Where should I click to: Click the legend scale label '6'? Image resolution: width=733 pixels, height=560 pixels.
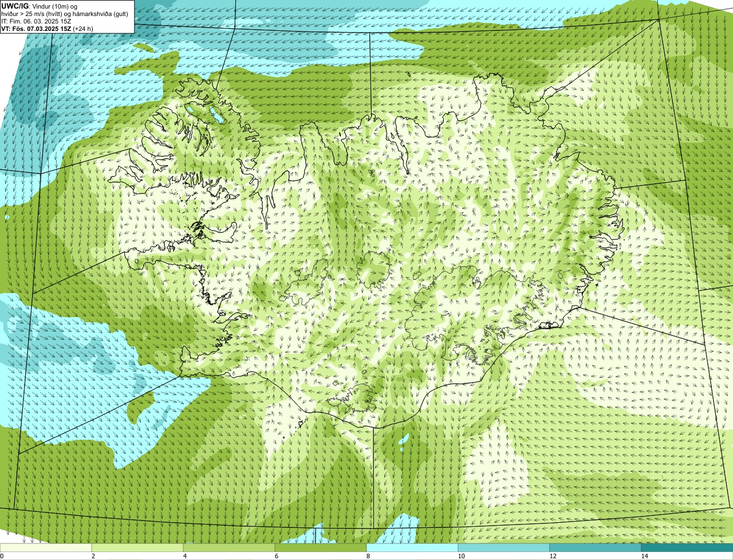tap(276, 556)
